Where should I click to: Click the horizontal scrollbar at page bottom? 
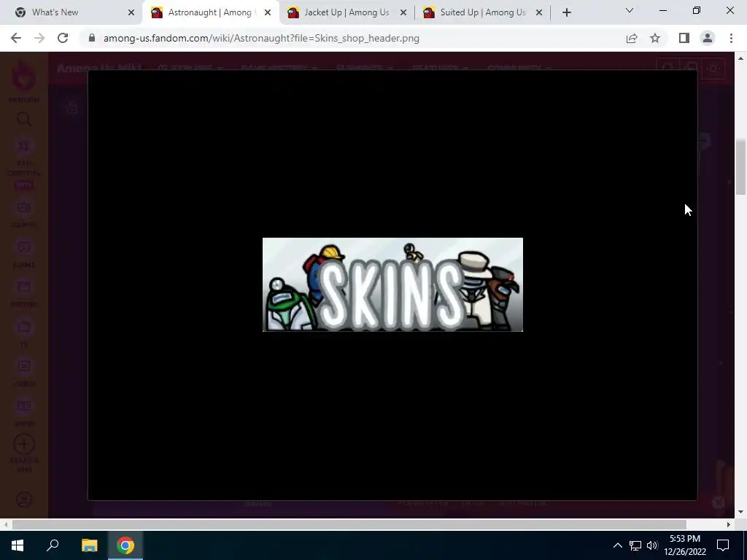[349, 524]
